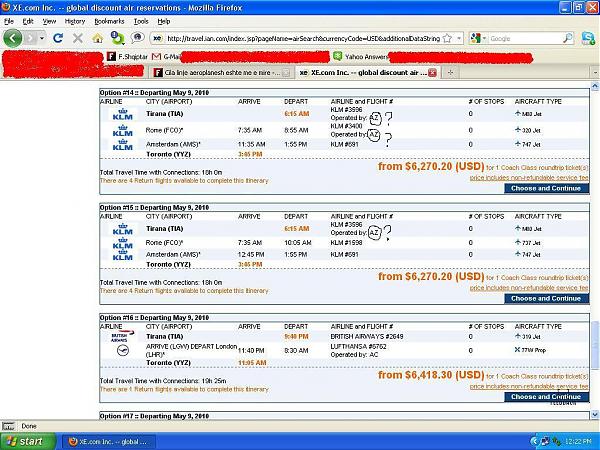Open the F.Shqiptar bookmark
The image size is (600, 450).
[127, 57]
